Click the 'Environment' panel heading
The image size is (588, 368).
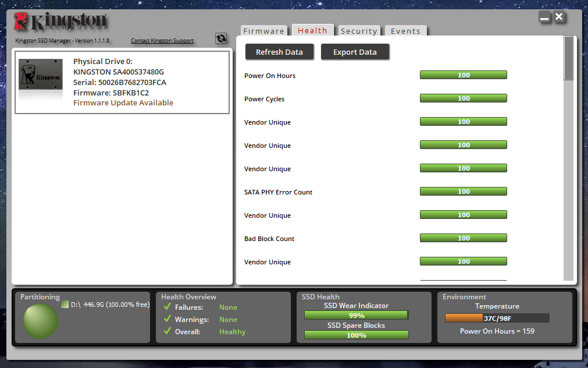pos(464,296)
